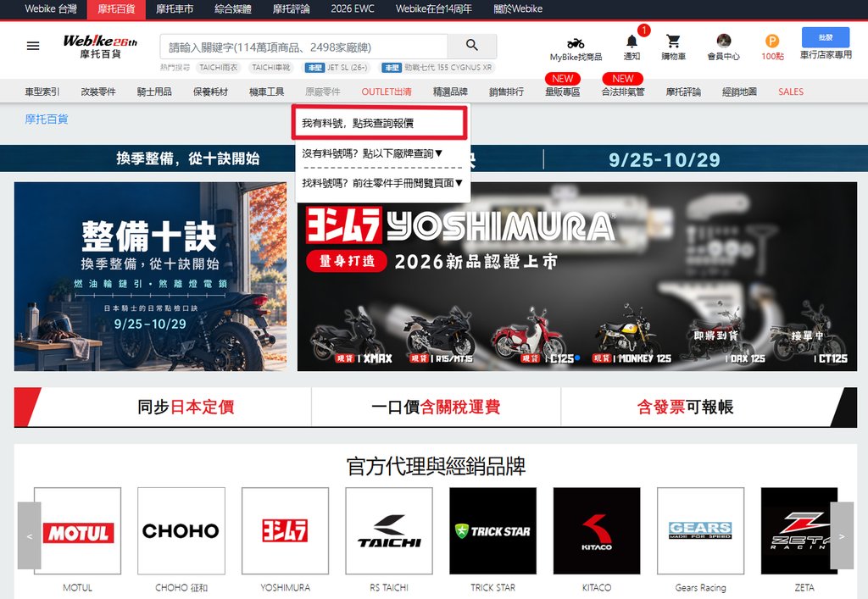Select hot search tag TAICHI雨衣
868x599 pixels.
(219, 68)
